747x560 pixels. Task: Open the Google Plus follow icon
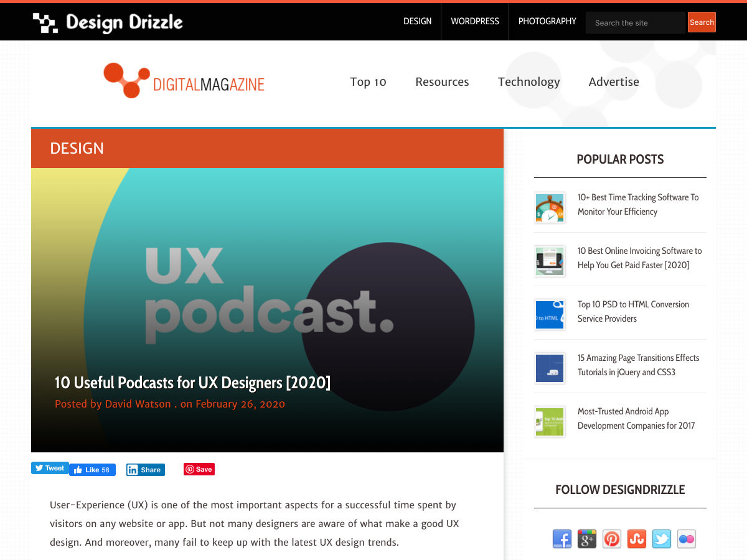[586, 539]
